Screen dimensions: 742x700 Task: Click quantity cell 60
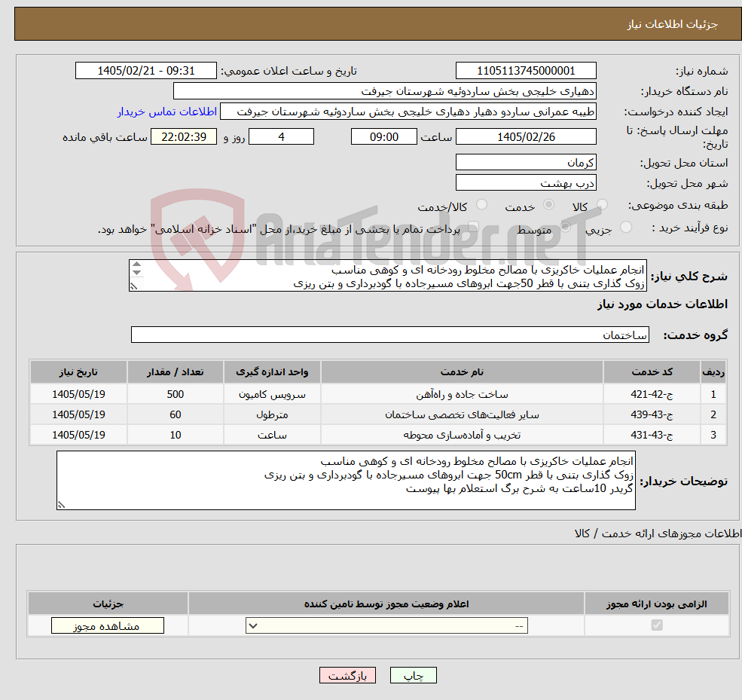coord(175,414)
